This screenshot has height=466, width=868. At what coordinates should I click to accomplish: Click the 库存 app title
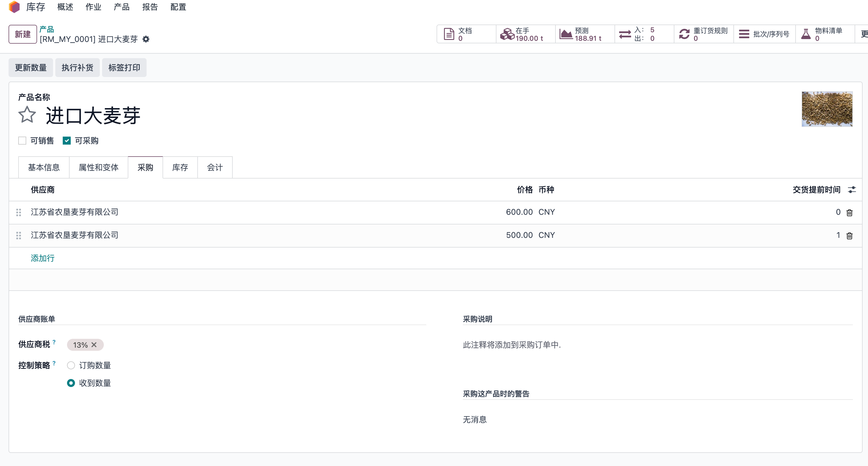(x=36, y=7)
